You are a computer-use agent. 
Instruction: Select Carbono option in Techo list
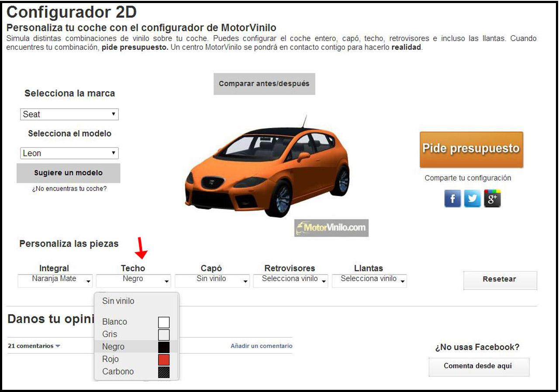coord(136,372)
